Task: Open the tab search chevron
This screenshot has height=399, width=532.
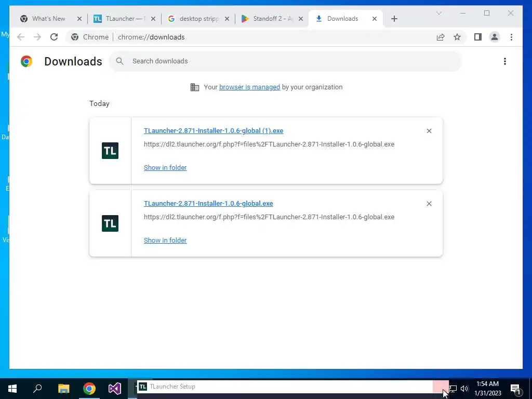Action: coord(438,13)
